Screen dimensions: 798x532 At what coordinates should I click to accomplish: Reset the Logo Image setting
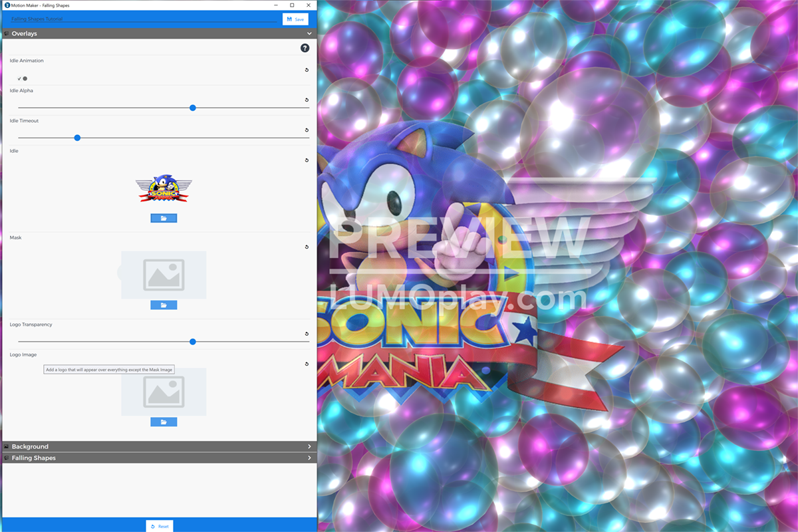tap(307, 364)
